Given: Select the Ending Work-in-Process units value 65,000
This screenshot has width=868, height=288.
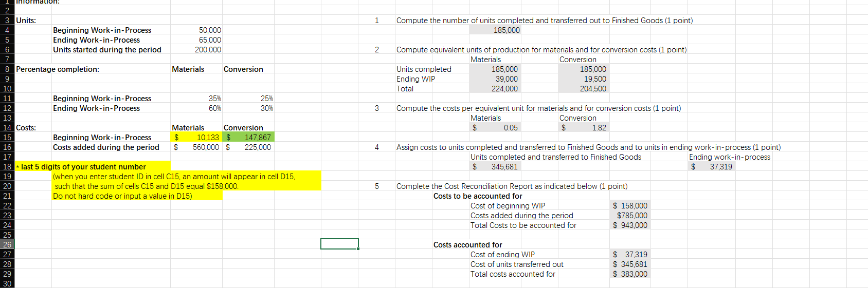Looking at the screenshot, I should coord(210,40).
